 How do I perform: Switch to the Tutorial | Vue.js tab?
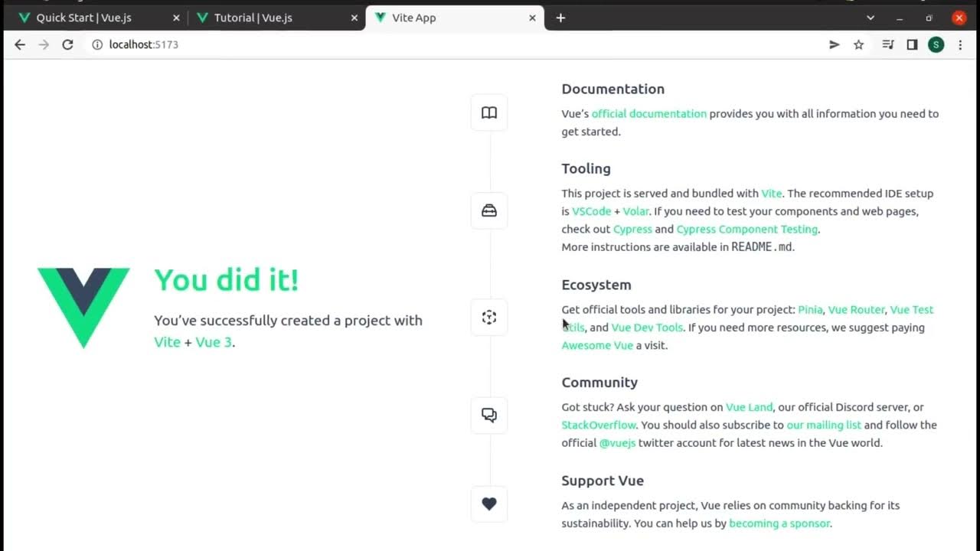click(x=253, y=18)
